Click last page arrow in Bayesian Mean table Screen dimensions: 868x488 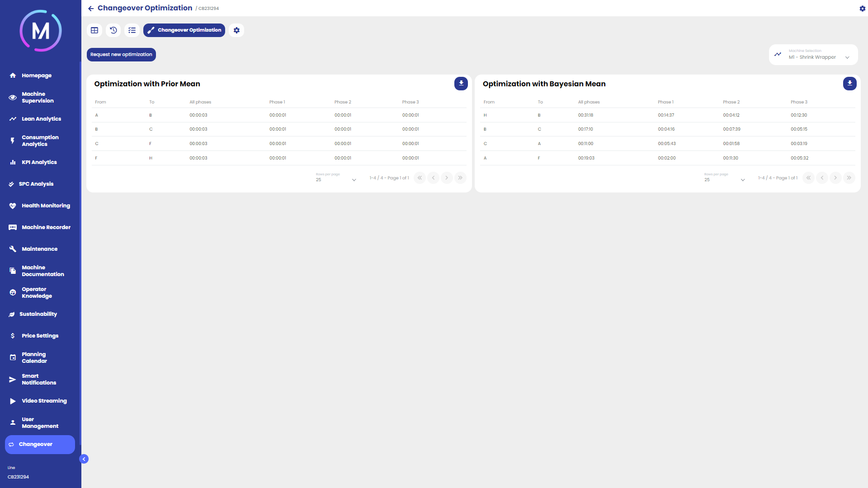click(x=849, y=178)
